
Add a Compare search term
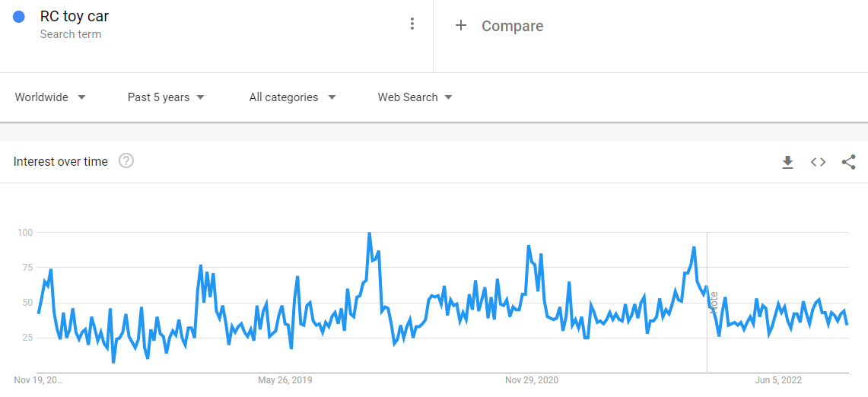tap(512, 27)
